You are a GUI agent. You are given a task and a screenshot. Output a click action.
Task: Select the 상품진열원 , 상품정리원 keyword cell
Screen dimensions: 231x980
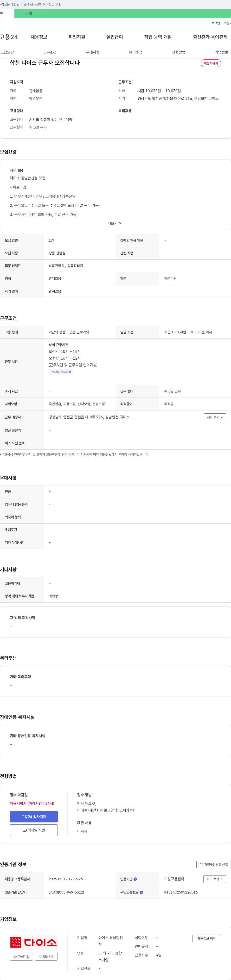click(x=65, y=266)
